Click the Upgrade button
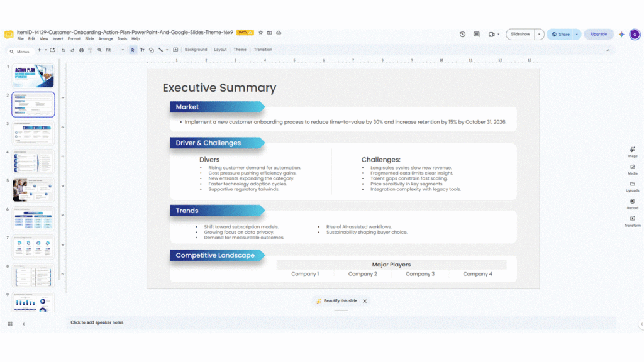 pos(599,35)
